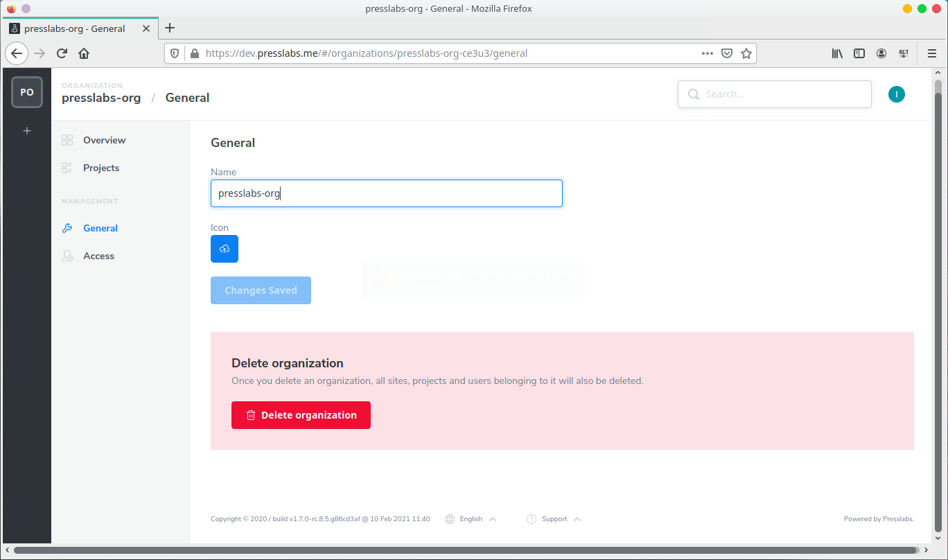The width and height of the screenshot is (948, 560).
Task: Toggle the Firefox sidebars icon
Action: point(859,53)
